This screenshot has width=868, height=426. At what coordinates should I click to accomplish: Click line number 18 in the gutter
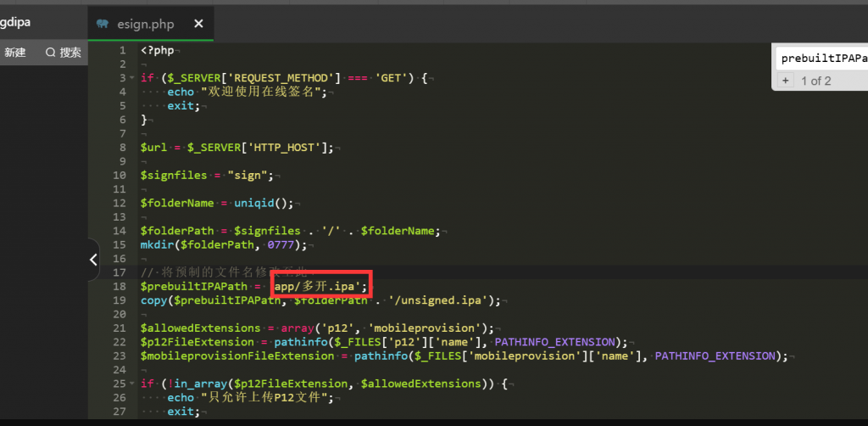pos(121,287)
